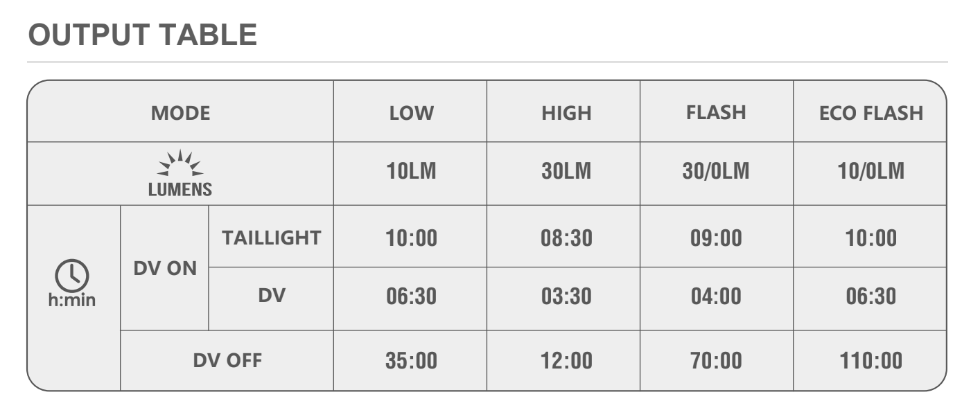This screenshot has height=417, width=980.
Task: Click the 08:30 taillight runtime cell
Action: (566, 238)
